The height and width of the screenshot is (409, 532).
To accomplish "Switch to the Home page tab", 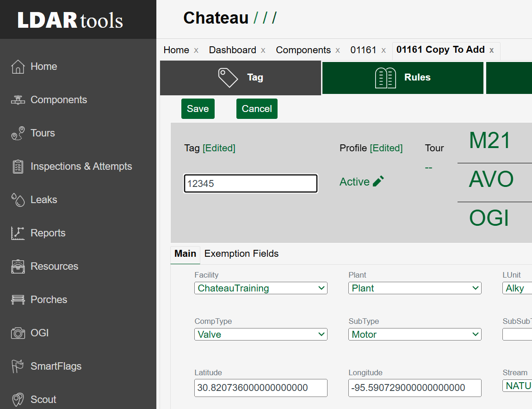I will pyautogui.click(x=176, y=50).
